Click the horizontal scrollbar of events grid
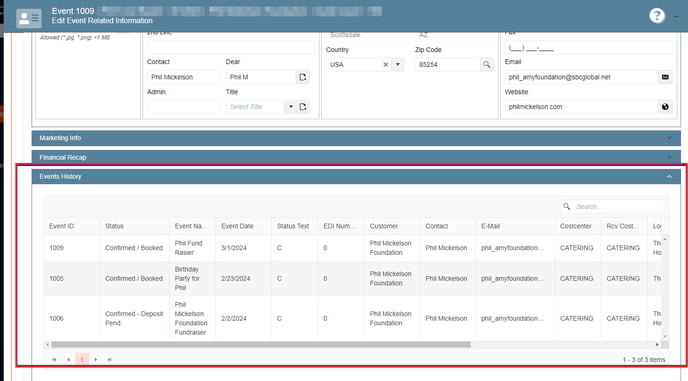 (x=261, y=345)
